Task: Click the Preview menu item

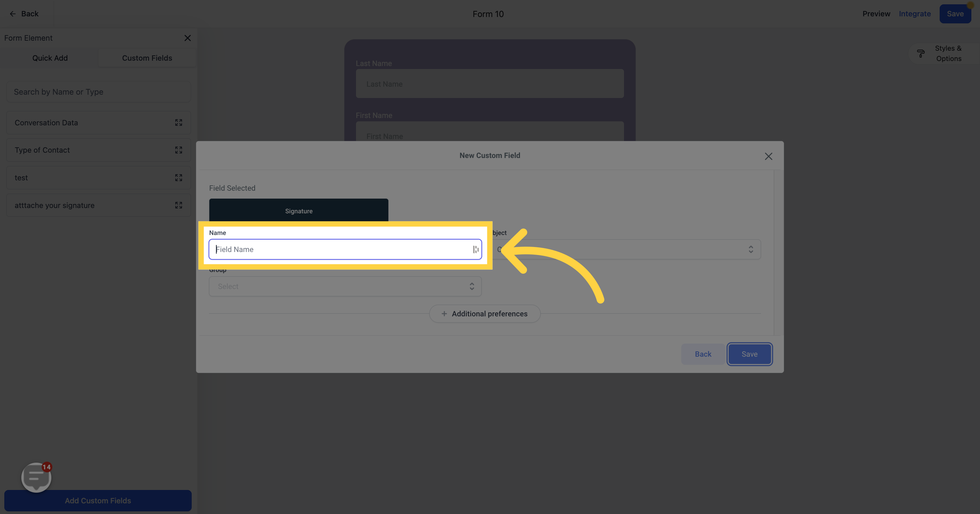Action: tap(876, 14)
